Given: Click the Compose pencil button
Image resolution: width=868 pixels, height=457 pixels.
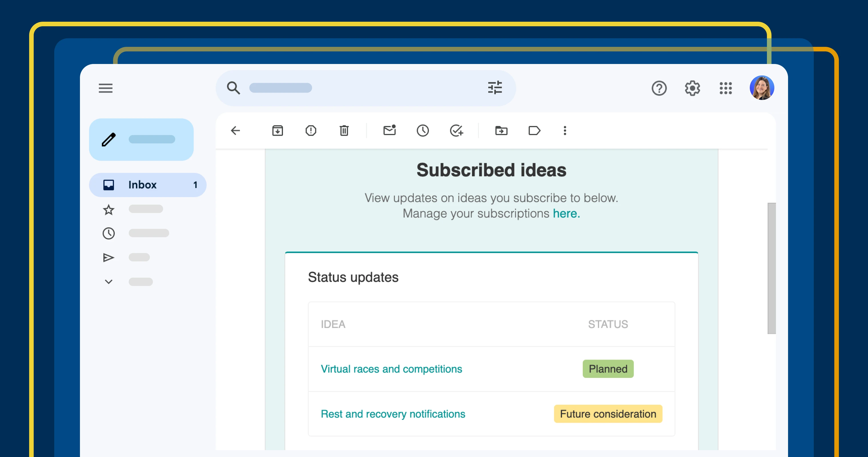Looking at the screenshot, I should (x=141, y=139).
